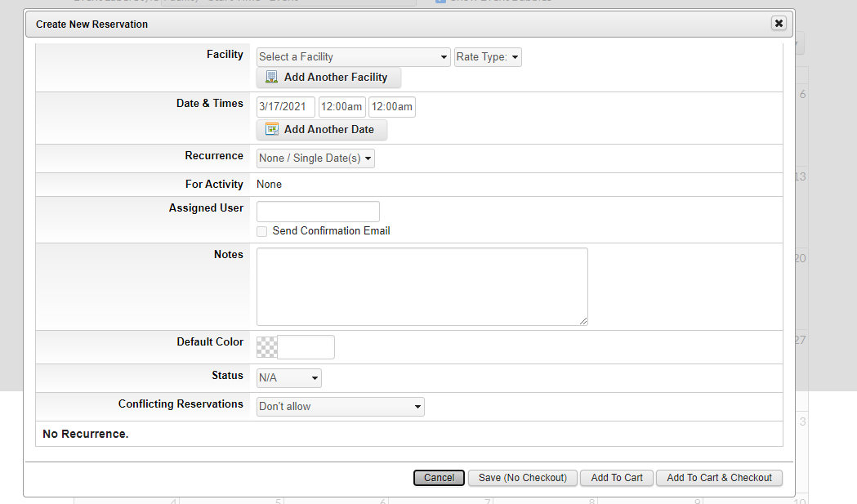Click the calendar icon on Add Another Date

271,129
